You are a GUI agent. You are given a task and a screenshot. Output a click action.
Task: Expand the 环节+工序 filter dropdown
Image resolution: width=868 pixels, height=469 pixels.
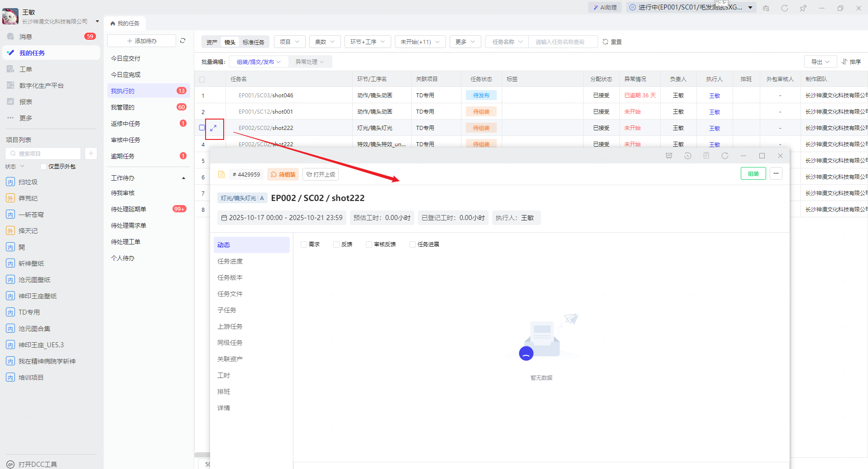[x=367, y=42]
